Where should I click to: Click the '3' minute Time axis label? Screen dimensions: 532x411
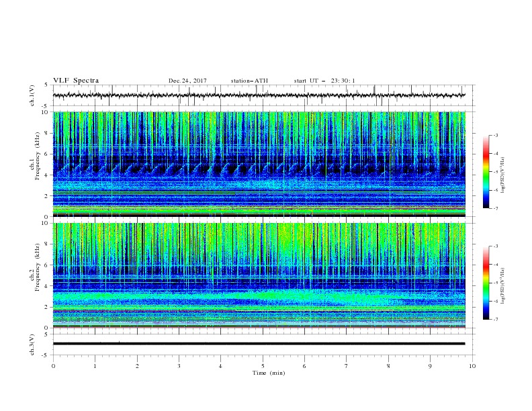point(179,366)
